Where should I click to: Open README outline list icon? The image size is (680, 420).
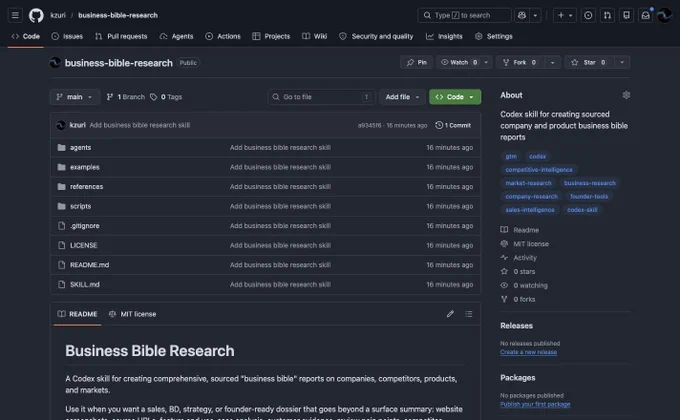(x=469, y=314)
